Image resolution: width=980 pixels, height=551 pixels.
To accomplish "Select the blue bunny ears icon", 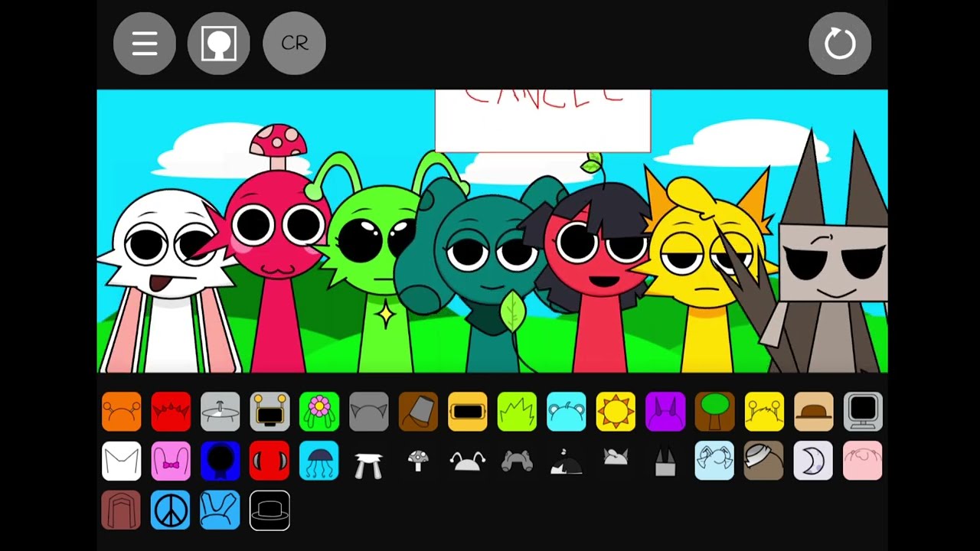I will coord(220,510).
